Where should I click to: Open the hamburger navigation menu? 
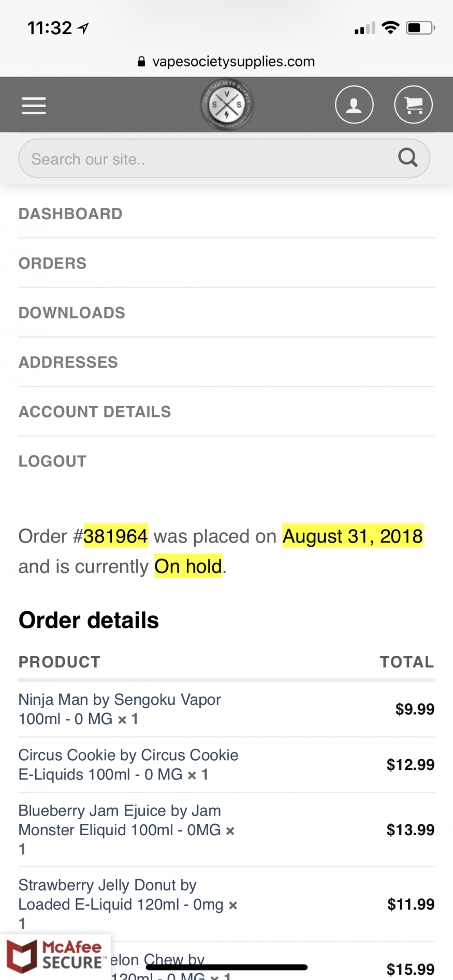tap(34, 105)
